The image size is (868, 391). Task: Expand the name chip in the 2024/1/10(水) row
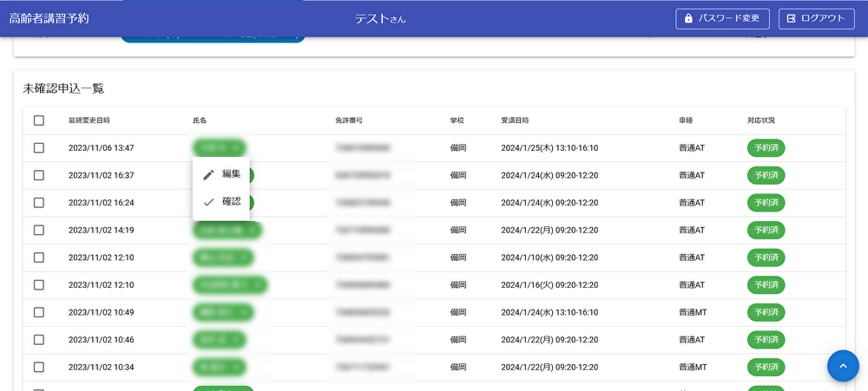pyautogui.click(x=223, y=257)
